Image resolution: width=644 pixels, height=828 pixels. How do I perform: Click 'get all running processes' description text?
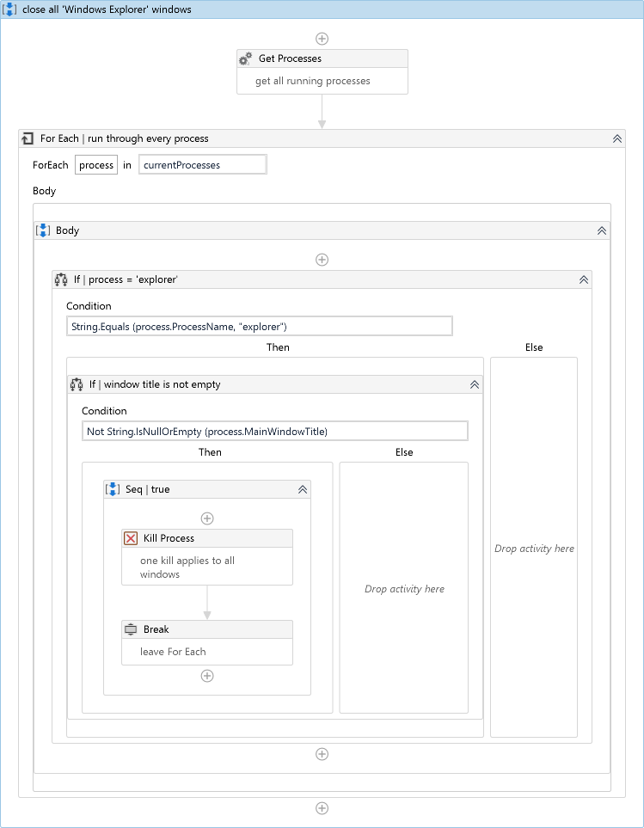tap(312, 81)
